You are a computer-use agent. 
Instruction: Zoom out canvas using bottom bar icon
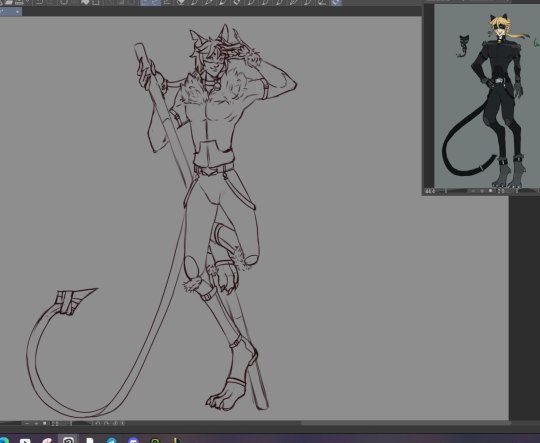coord(27,423)
